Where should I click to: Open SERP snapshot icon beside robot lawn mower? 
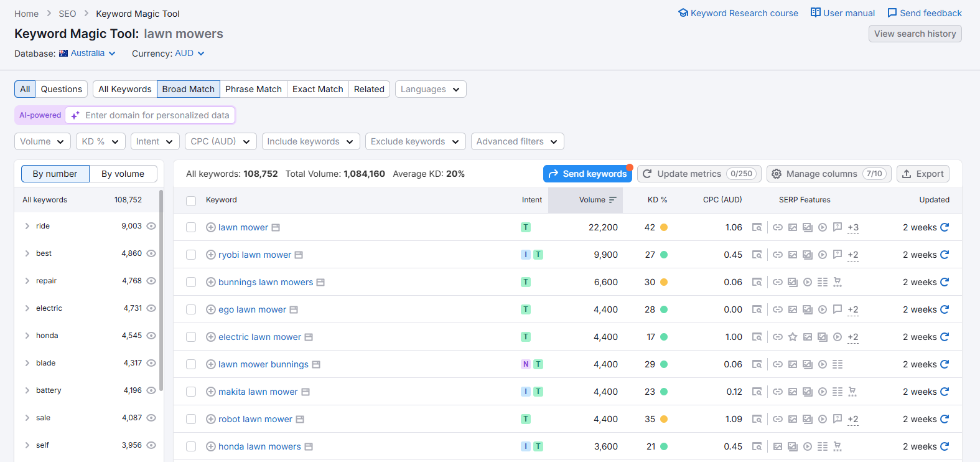pyautogui.click(x=300, y=419)
